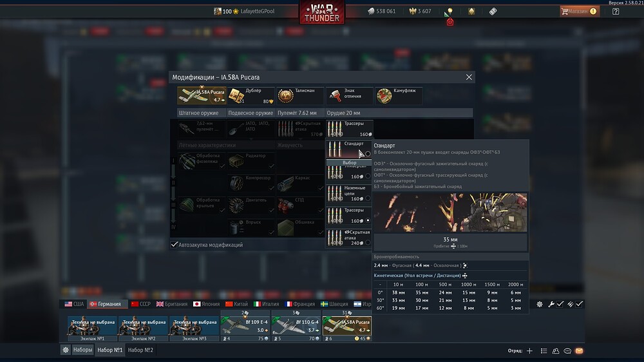Select the Экипаж №3 empty crew slot
644x362 pixels.
pyautogui.click(x=194, y=329)
